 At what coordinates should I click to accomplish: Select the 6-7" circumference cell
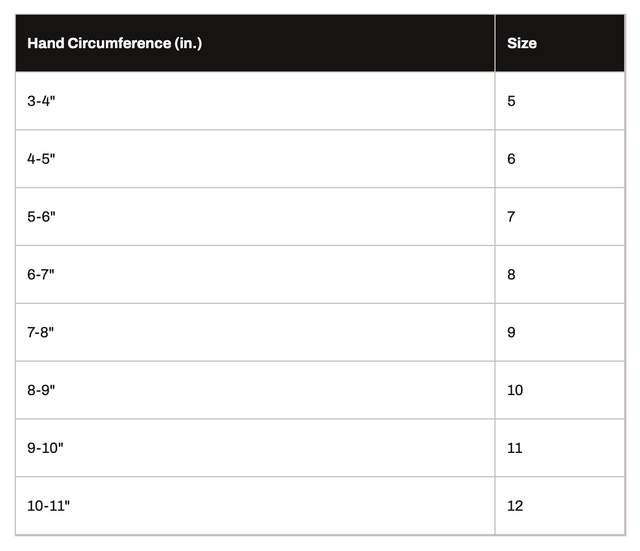(x=255, y=274)
